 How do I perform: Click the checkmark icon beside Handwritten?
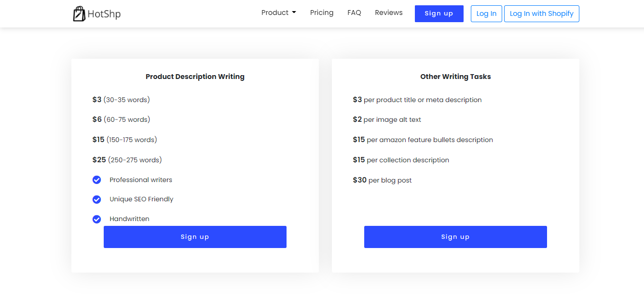(x=96, y=219)
